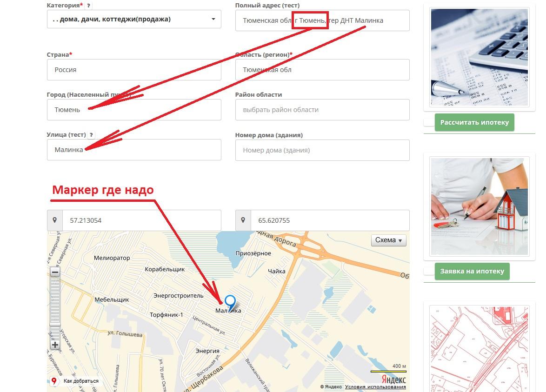546x392 pixels.
Task: Click the question mark next to Категория
Action: (89, 6)
